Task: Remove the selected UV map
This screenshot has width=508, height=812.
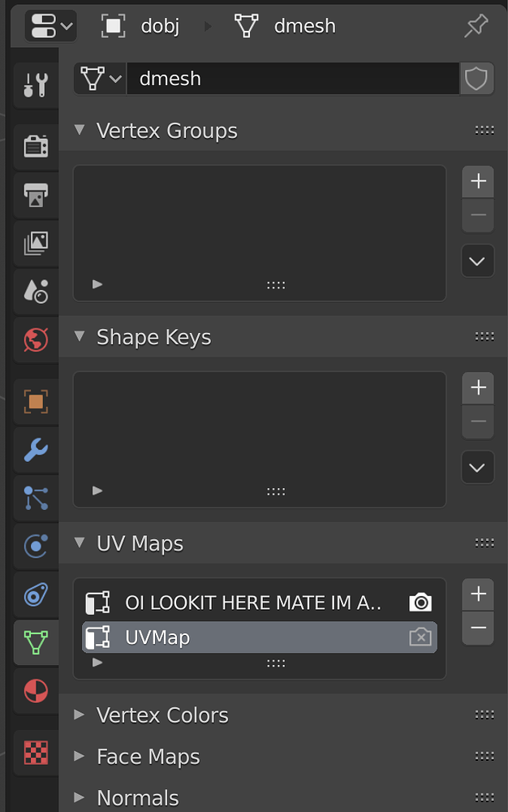Action: [x=478, y=628]
